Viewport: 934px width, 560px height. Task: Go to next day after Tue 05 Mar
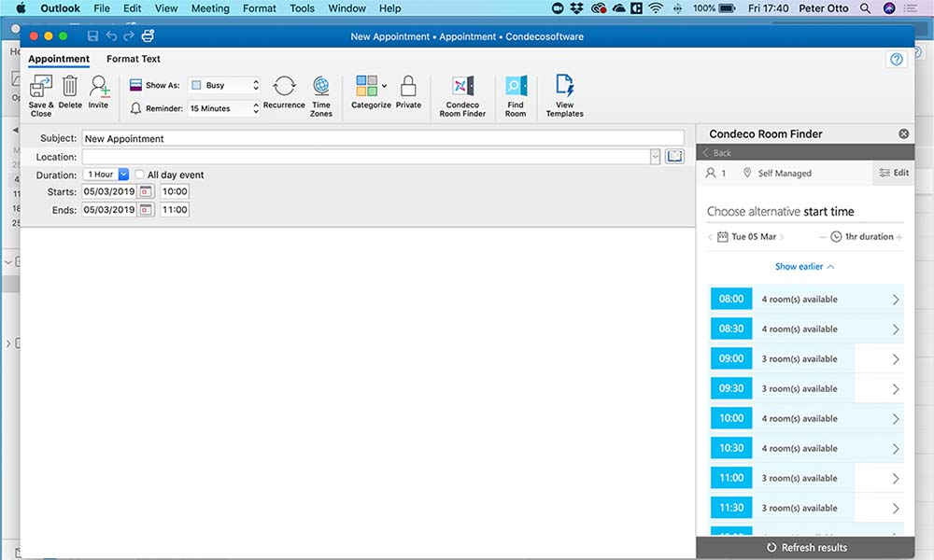[782, 237]
